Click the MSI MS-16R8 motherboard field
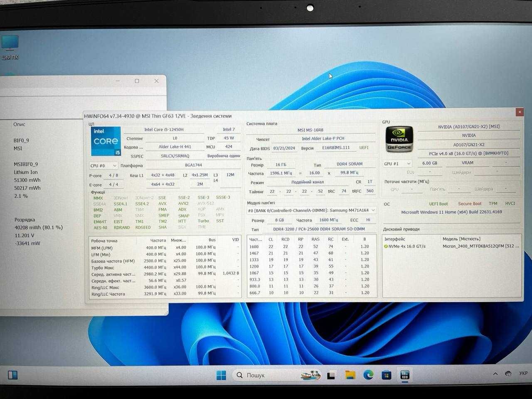Image resolution: width=532 pixels, height=399 pixels. pos(310,130)
